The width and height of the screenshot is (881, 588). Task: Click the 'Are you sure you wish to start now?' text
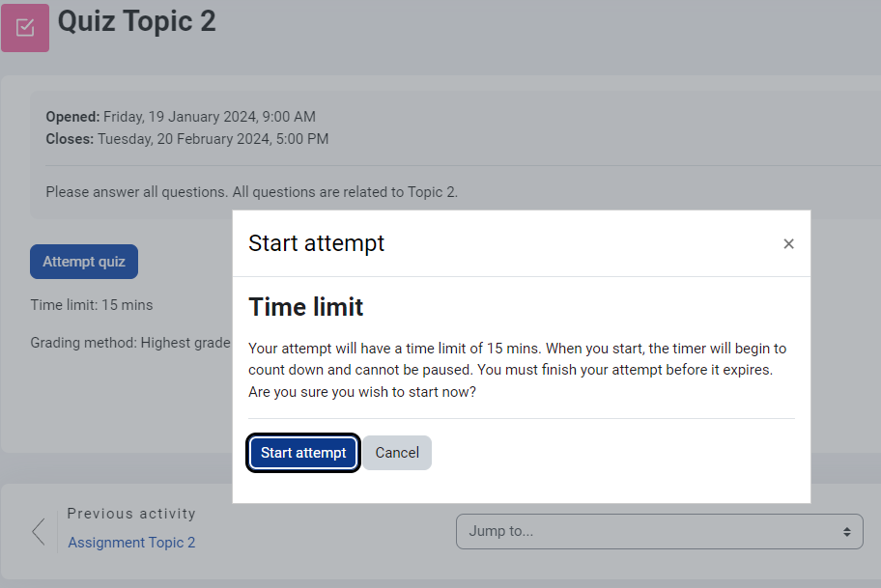(362, 392)
